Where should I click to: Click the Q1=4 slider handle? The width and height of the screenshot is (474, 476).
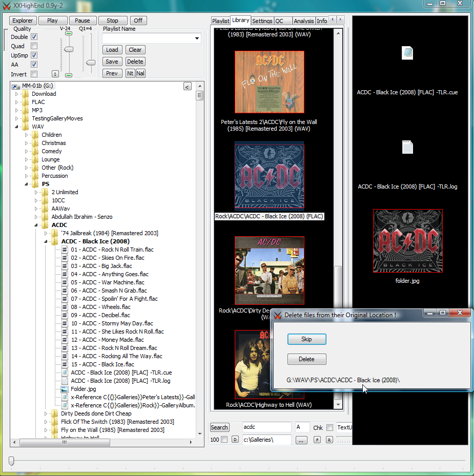(x=91, y=62)
